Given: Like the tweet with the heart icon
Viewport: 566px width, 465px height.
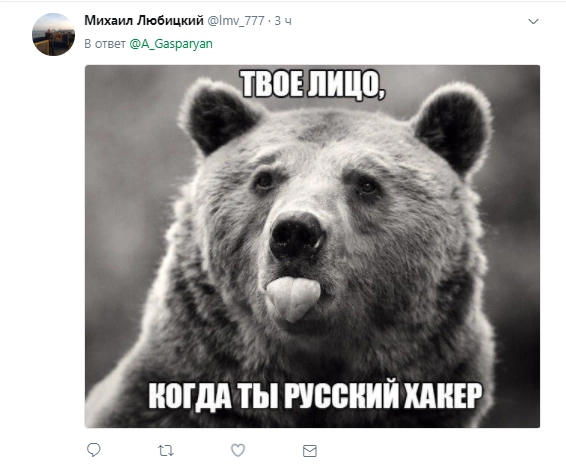Looking at the screenshot, I should click(x=238, y=450).
